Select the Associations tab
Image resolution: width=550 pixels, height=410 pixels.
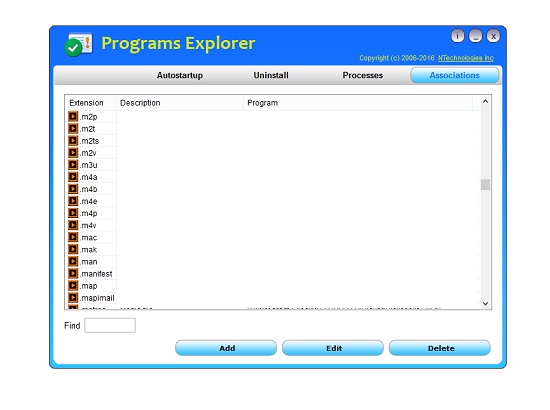[455, 75]
